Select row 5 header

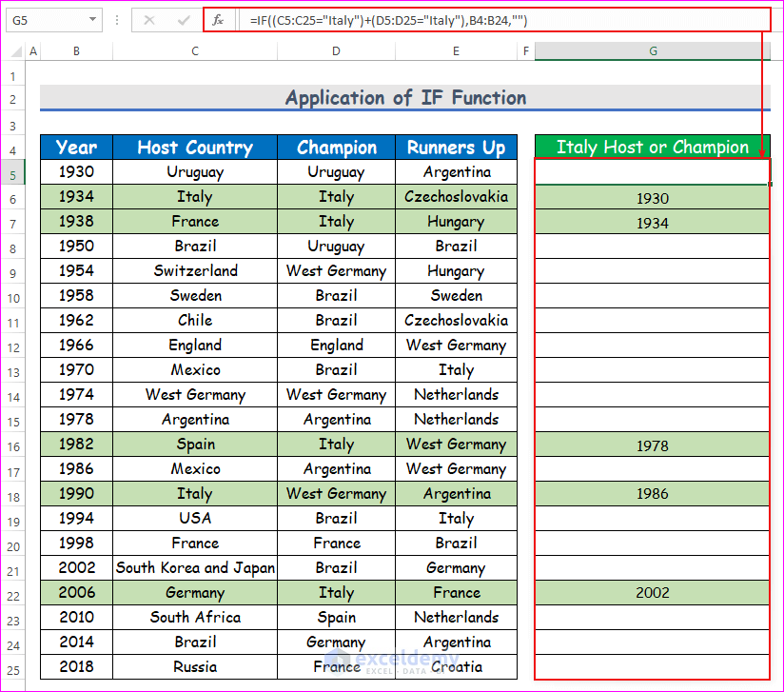click(13, 174)
